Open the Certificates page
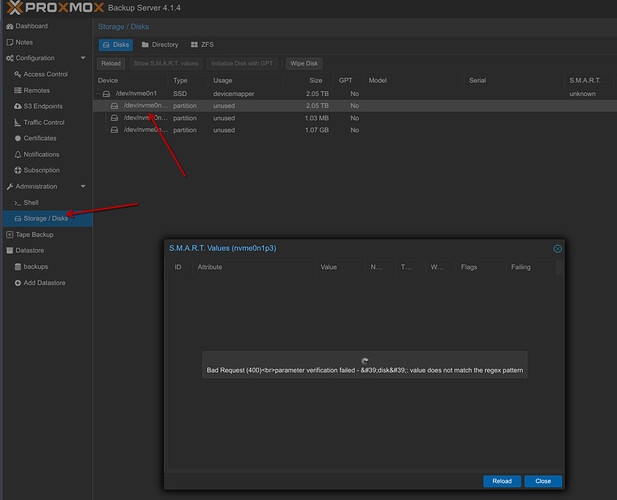 [40, 138]
